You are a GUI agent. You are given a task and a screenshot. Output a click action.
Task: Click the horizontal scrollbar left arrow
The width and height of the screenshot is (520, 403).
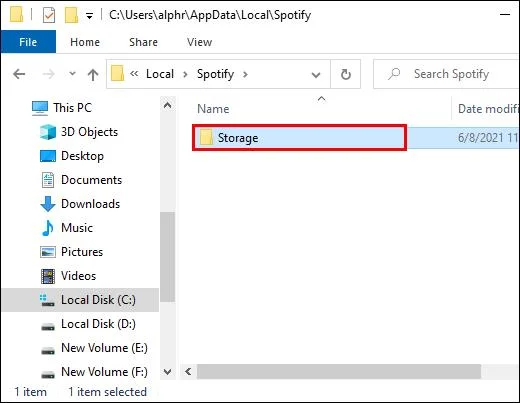[x=188, y=371]
